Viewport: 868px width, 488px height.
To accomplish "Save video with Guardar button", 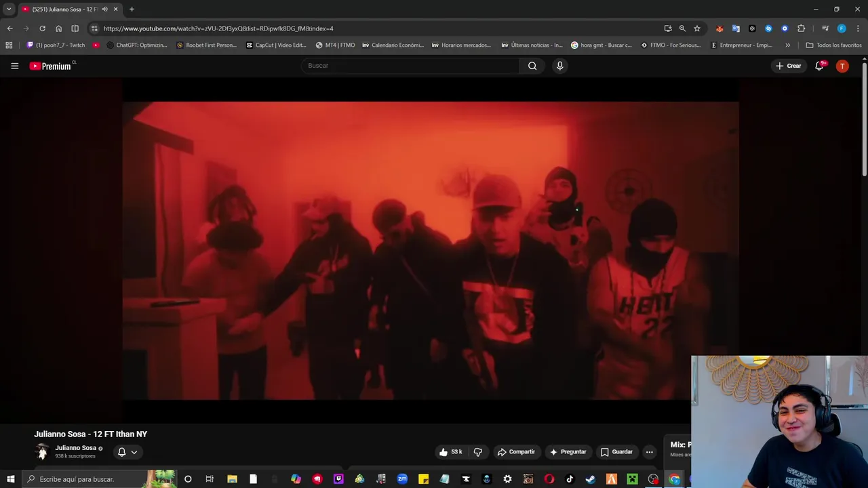I will click(616, 452).
